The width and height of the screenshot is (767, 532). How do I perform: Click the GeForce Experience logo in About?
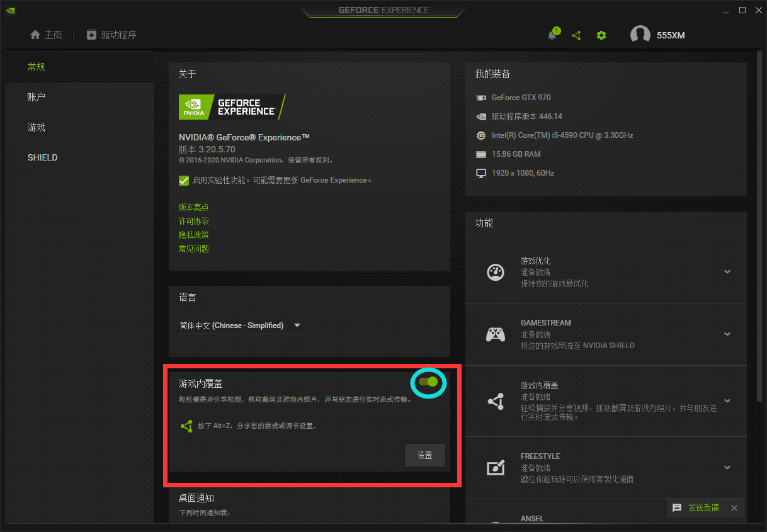point(232,106)
